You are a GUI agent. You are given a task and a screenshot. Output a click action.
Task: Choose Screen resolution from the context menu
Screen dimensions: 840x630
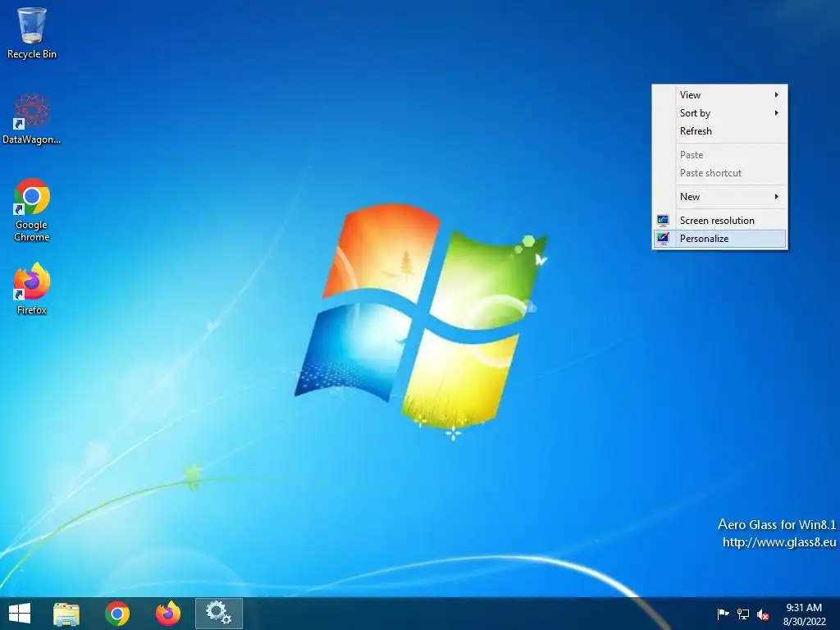(x=720, y=220)
